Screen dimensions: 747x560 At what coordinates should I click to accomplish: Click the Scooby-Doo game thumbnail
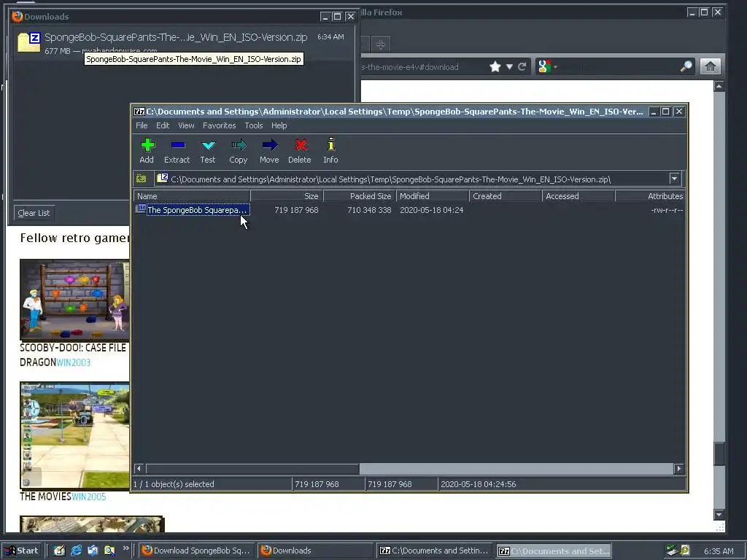tap(75, 300)
